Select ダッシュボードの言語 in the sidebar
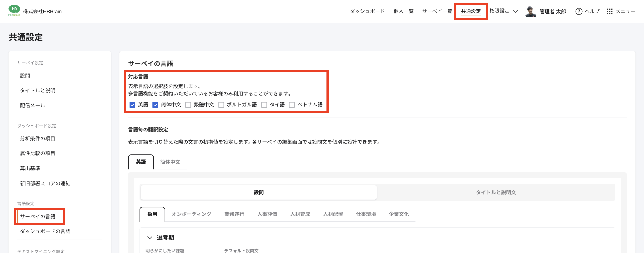 pyautogui.click(x=45, y=231)
